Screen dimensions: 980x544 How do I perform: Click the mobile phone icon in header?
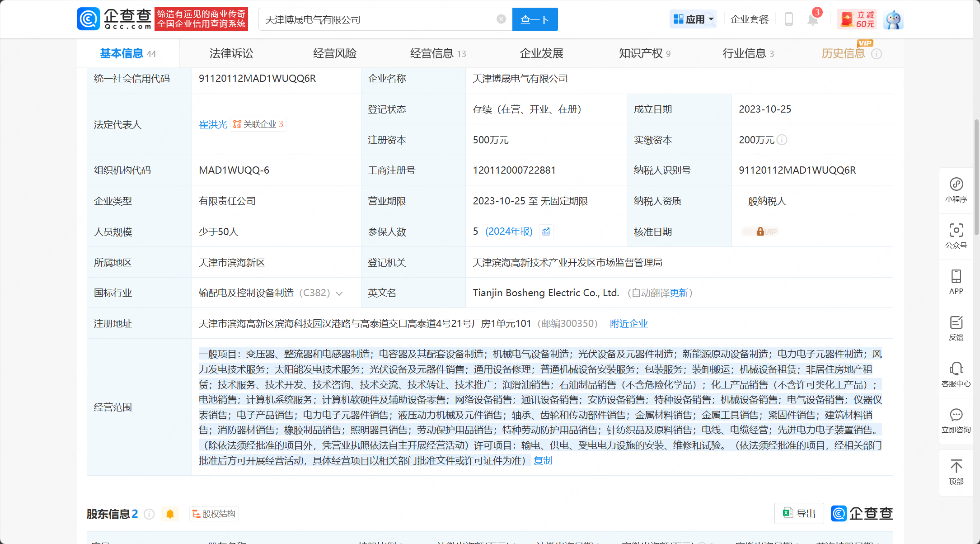click(789, 19)
